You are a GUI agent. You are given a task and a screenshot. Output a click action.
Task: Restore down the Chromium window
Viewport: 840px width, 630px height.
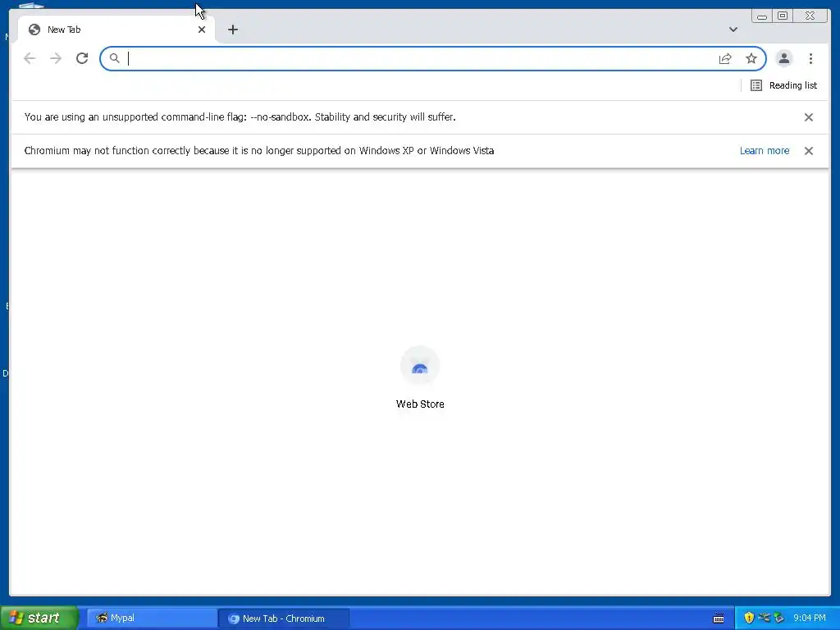pyautogui.click(x=782, y=16)
